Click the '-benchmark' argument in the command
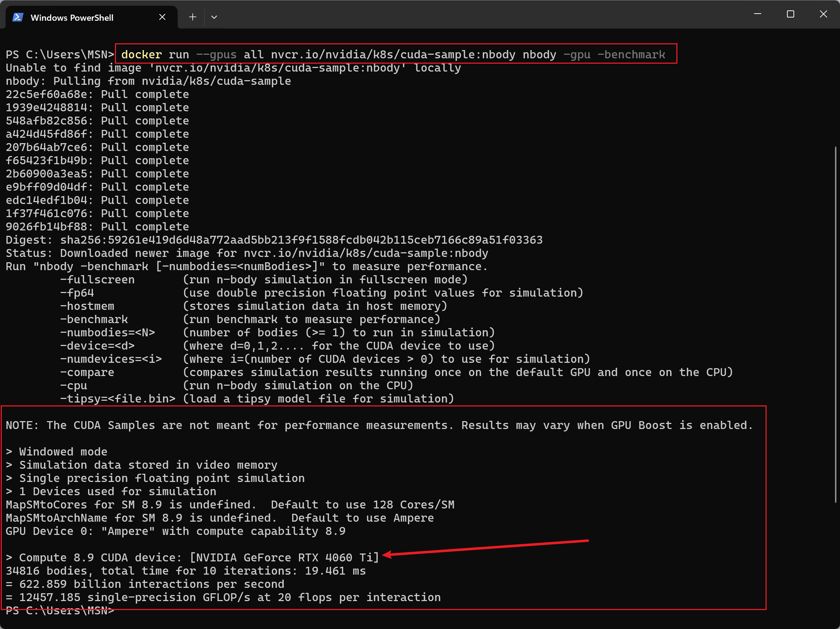The width and height of the screenshot is (840, 629). [x=631, y=55]
